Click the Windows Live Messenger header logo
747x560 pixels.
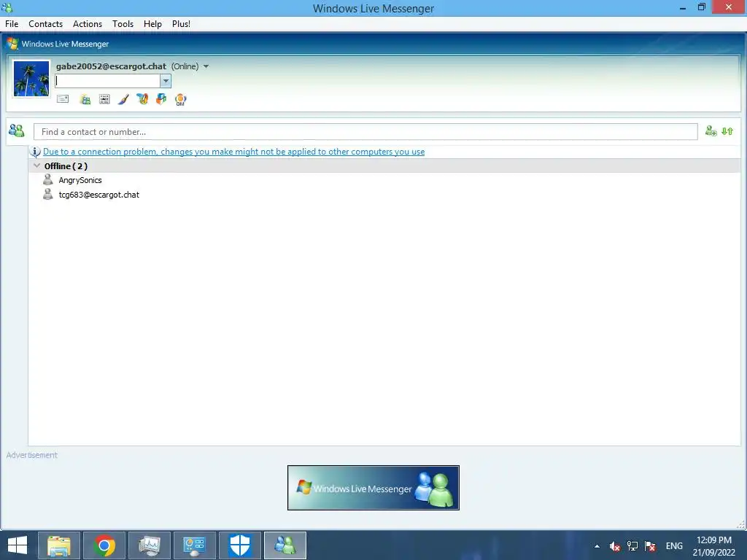[x=12, y=43]
